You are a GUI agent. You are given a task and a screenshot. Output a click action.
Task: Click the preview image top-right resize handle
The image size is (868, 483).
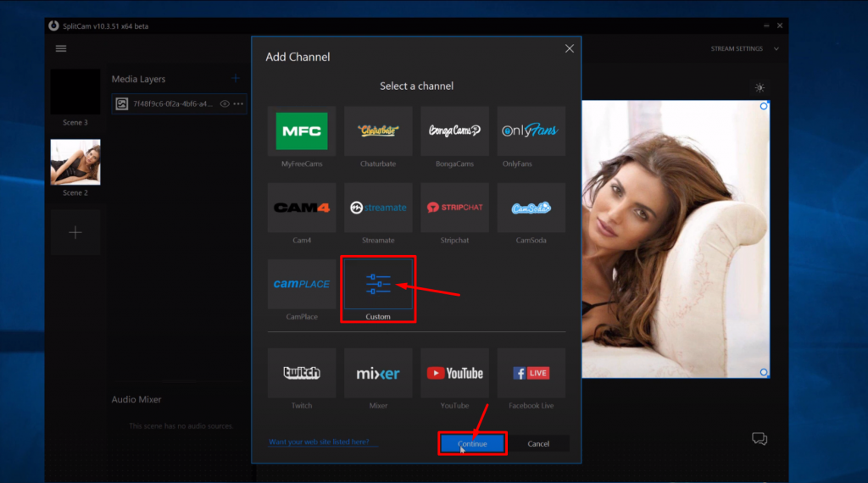(x=764, y=106)
